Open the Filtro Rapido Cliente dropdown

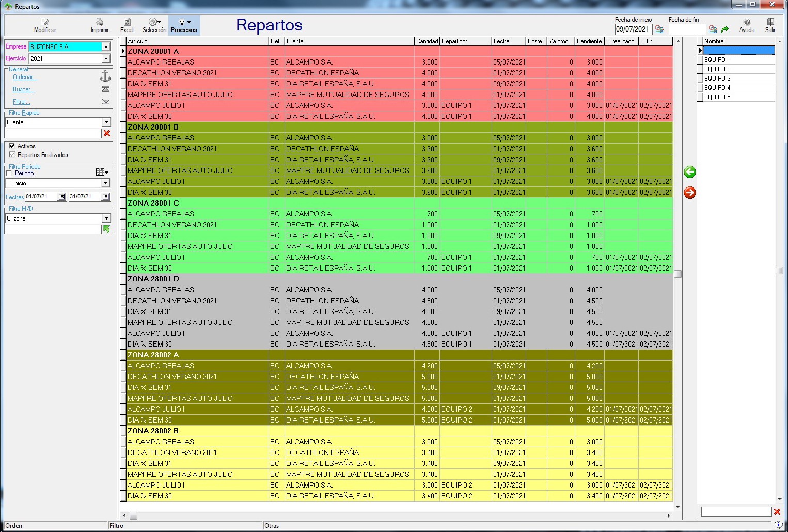[x=106, y=122]
